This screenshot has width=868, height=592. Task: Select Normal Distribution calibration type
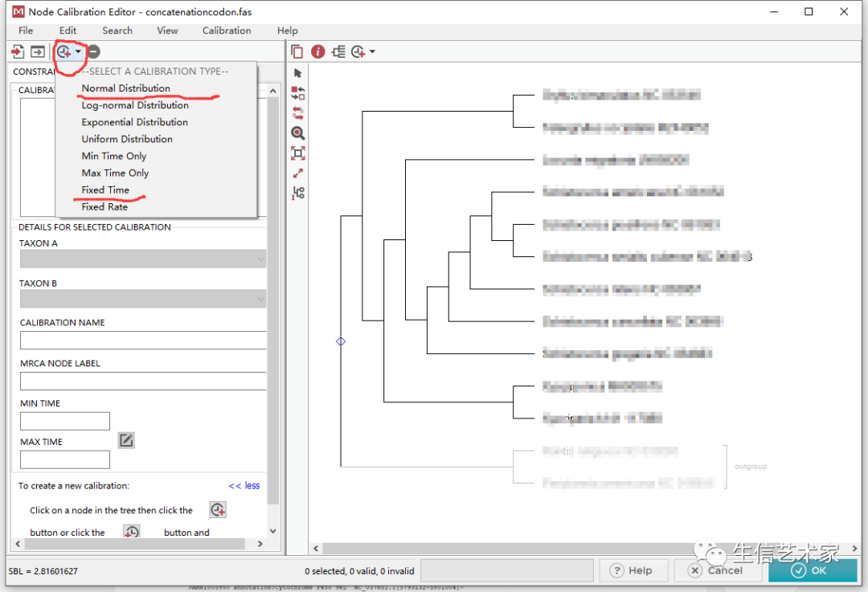click(x=126, y=88)
